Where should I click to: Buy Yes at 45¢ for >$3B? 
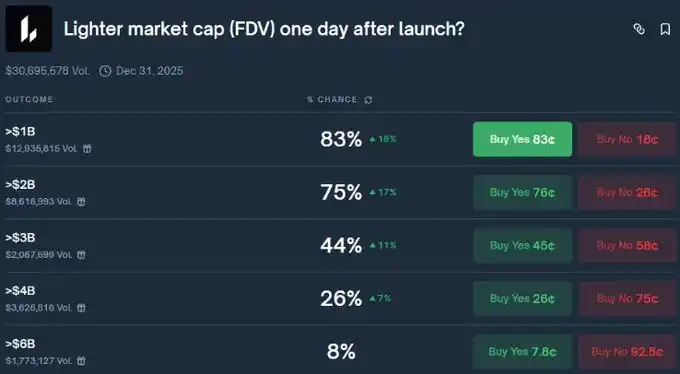[522, 246]
